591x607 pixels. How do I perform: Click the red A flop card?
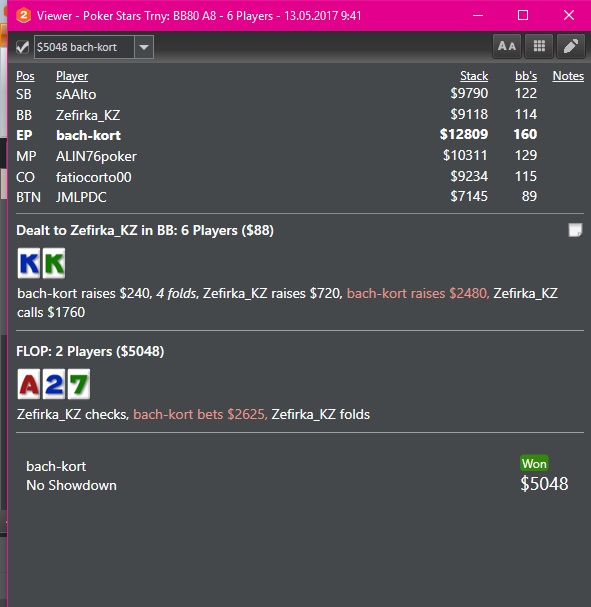tap(29, 384)
